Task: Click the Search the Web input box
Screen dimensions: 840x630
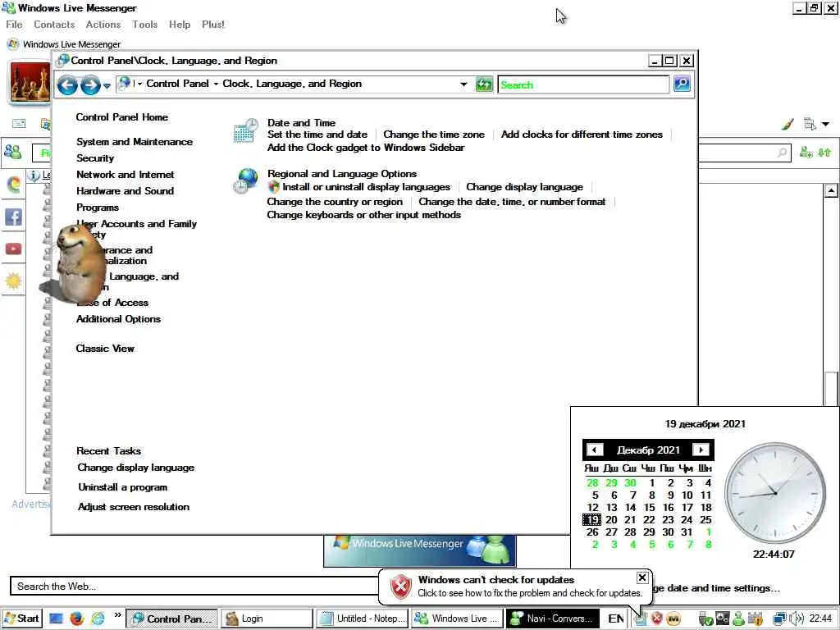Action: click(194, 586)
